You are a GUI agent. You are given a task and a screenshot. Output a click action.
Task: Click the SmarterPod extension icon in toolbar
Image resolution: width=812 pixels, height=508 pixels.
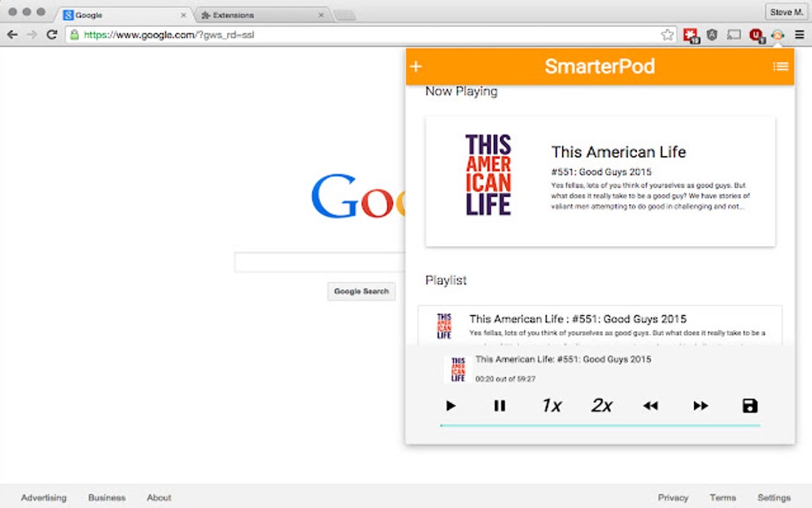tap(777, 35)
